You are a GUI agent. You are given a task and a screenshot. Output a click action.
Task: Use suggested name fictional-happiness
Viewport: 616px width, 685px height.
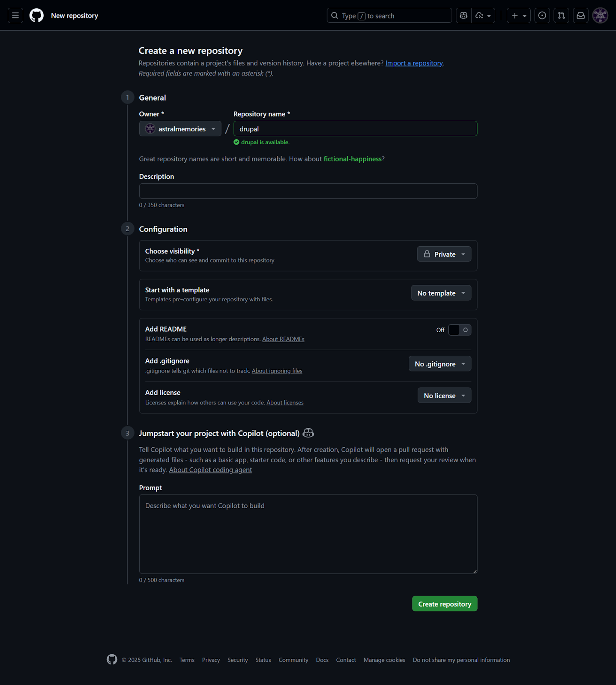click(352, 159)
